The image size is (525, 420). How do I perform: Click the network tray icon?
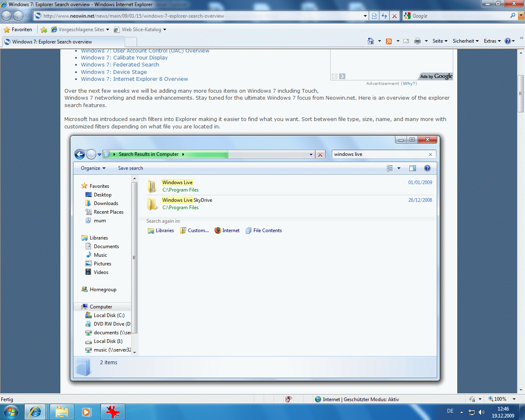(472, 412)
